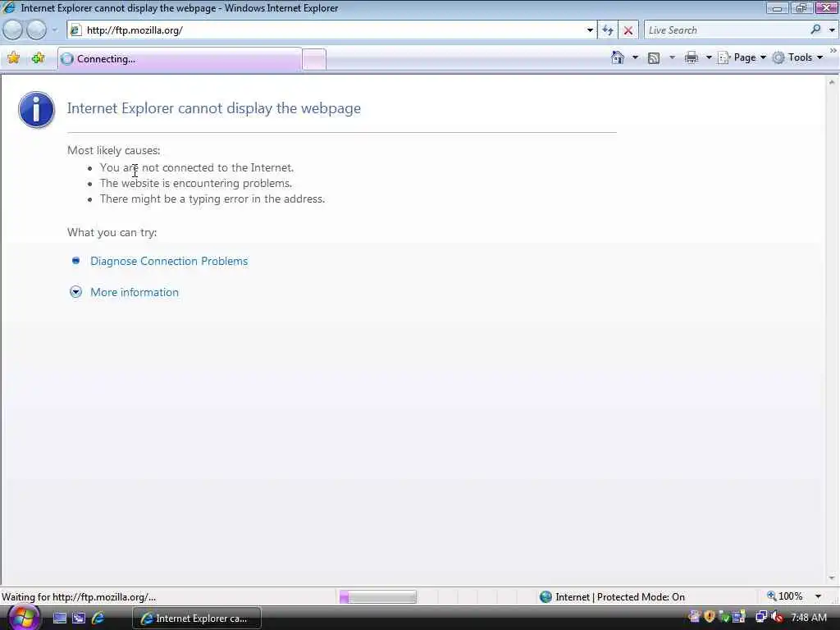Screen dimensions: 840x630
Task: Expand More information arrow icon
Action: pos(76,292)
